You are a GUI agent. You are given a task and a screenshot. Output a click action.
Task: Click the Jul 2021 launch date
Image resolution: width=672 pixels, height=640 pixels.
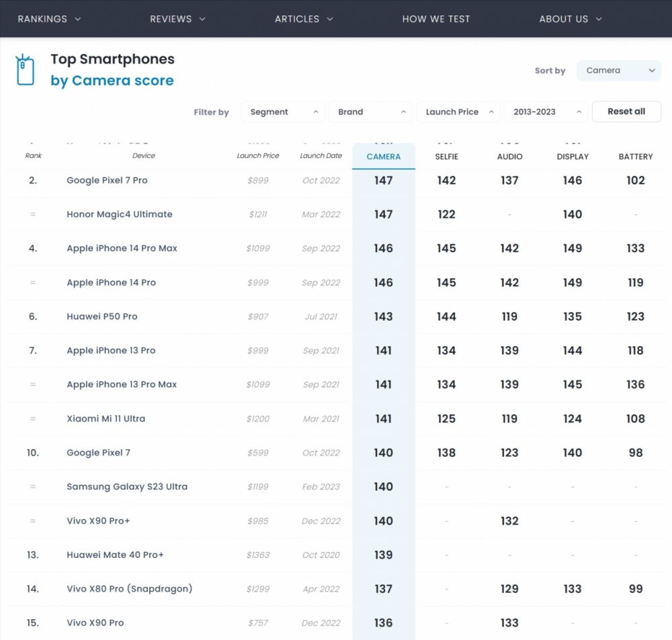click(x=321, y=317)
